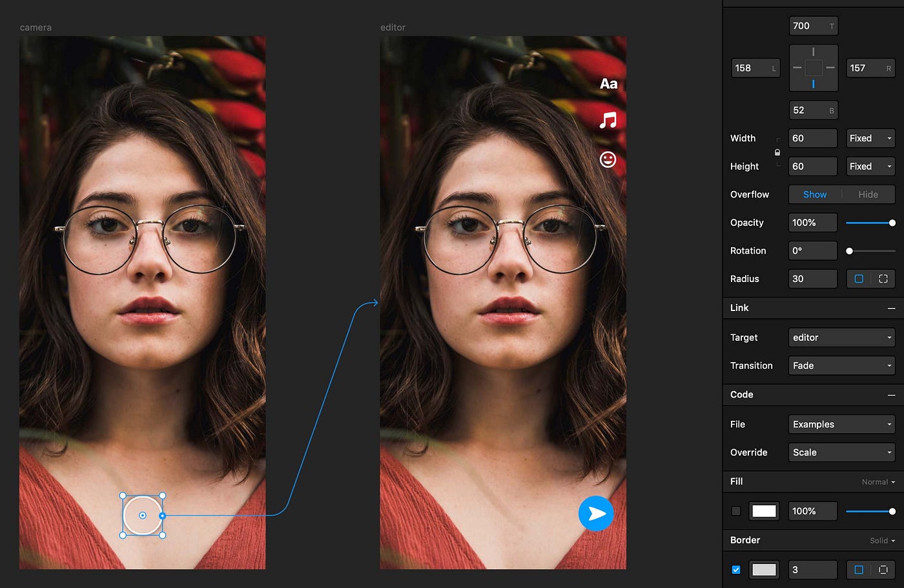904x588 pixels.
Task: Toggle the left pin constraint
Action: click(x=797, y=68)
